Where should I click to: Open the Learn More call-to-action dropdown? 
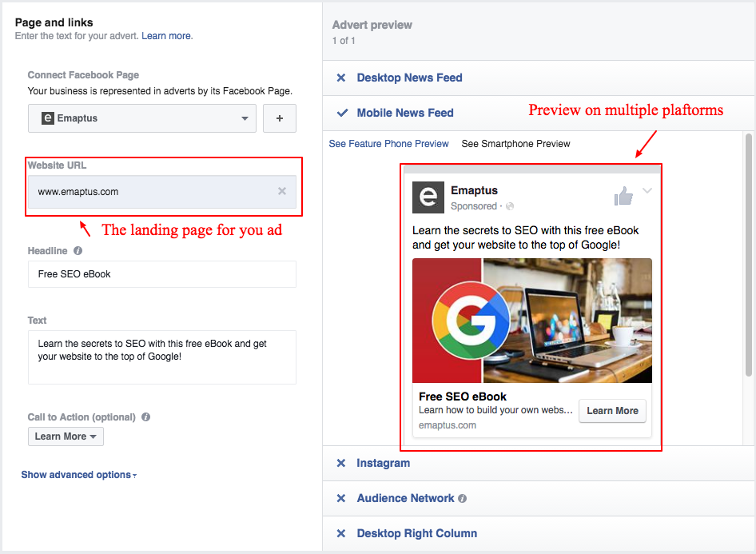(66, 436)
